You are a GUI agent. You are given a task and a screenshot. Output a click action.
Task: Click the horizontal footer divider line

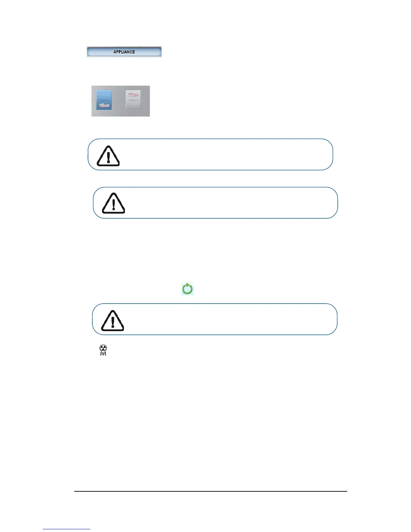pyautogui.click(x=211, y=491)
